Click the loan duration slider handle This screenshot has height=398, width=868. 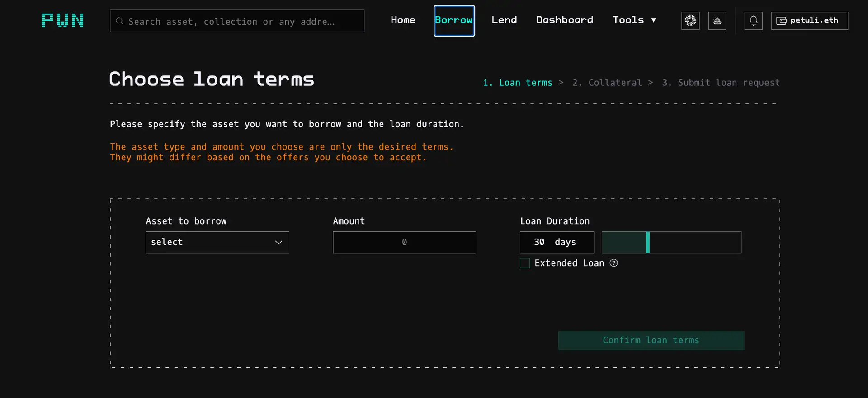coord(648,243)
